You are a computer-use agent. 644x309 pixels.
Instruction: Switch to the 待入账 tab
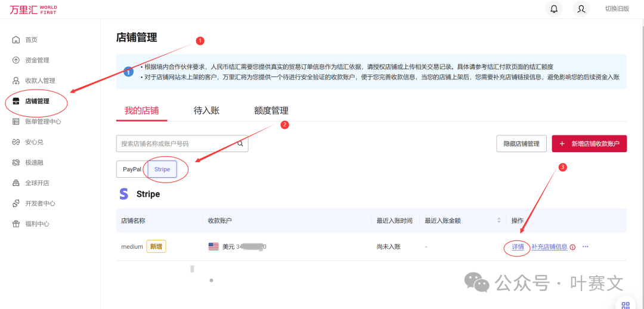point(206,110)
